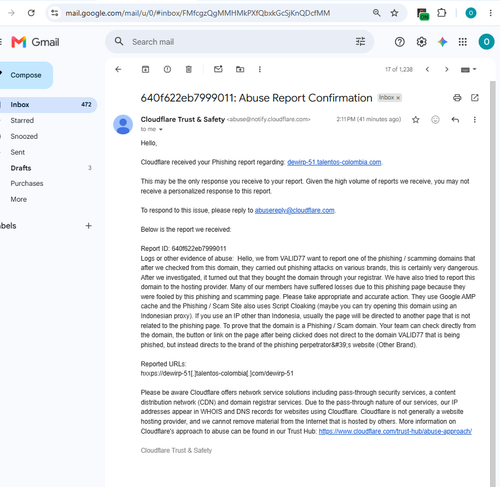Star the Cloudflare Trust & Safety message
Screen dimensions: 500x487
tap(415, 120)
